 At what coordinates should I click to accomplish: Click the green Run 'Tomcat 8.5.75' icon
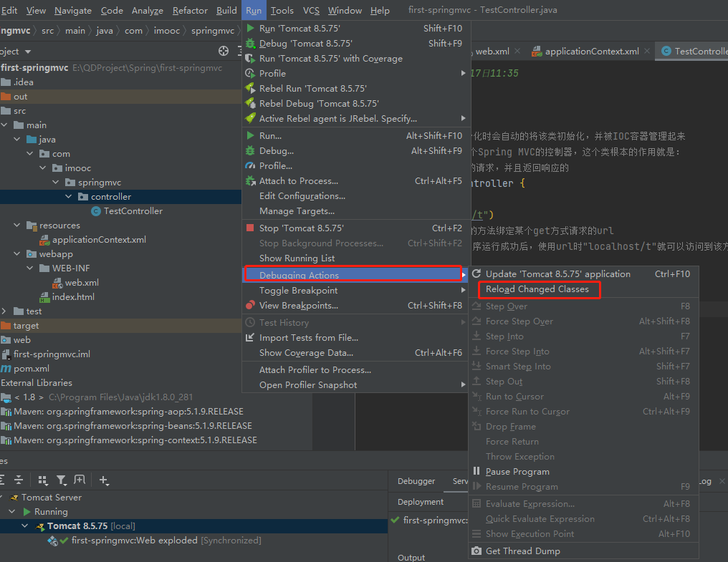click(250, 29)
